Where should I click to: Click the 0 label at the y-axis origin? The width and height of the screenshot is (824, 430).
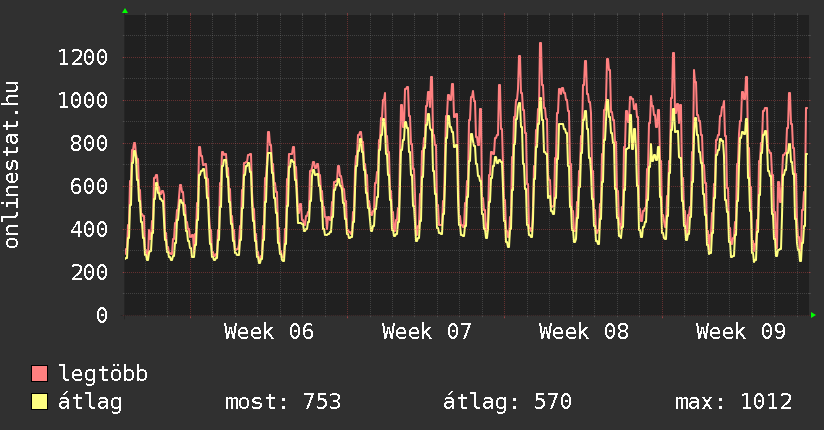tap(101, 315)
